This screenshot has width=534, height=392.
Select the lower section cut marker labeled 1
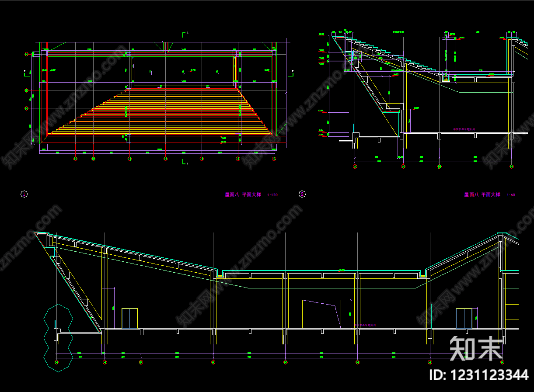(x=185, y=163)
